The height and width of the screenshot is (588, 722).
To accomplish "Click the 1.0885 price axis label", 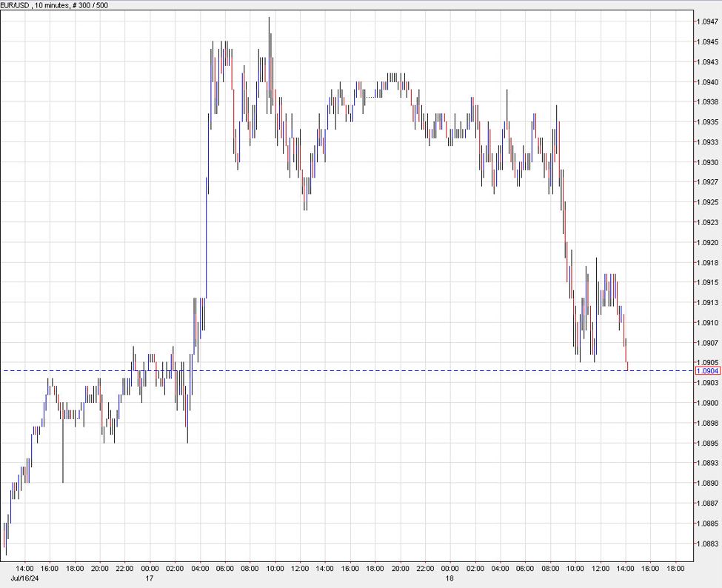I will (x=707, y=523).
